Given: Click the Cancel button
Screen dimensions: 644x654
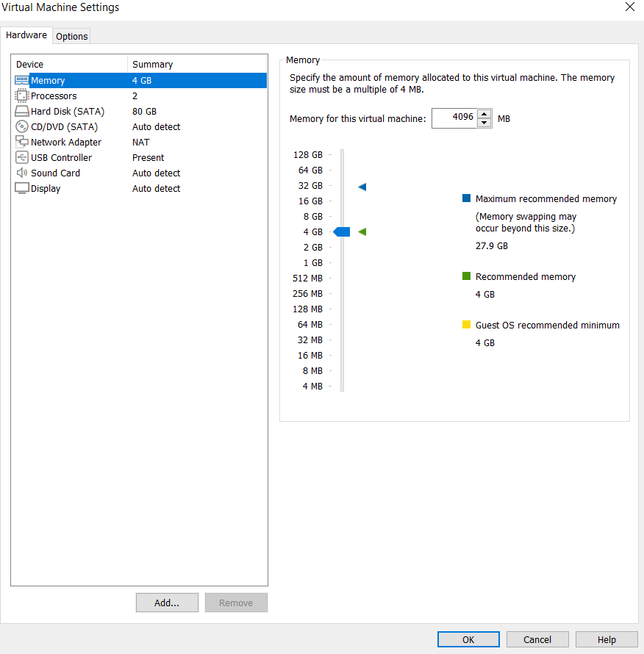Looking at the screenshot, I should [537, 639].
